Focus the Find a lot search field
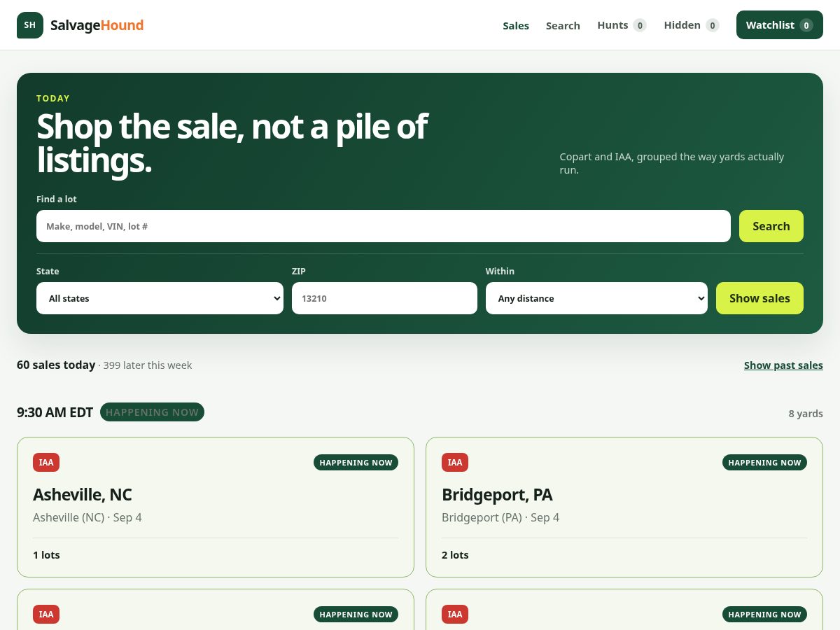Viewport: 840px width, 630px height. [384, 226]
